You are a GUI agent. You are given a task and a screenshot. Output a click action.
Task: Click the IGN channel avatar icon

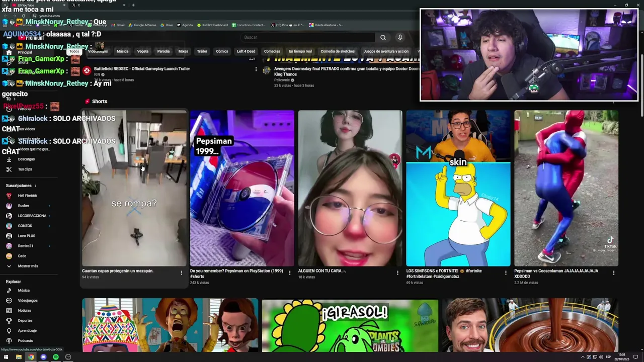coord(87,71)
